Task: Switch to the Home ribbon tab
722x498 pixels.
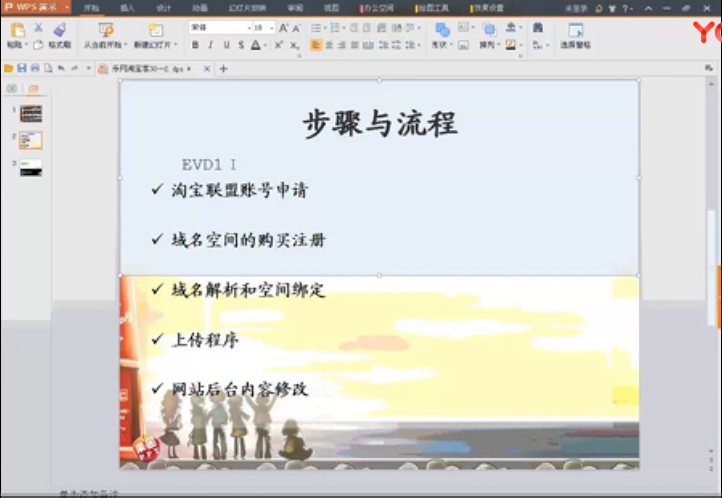Action: (x=91, y=8)
